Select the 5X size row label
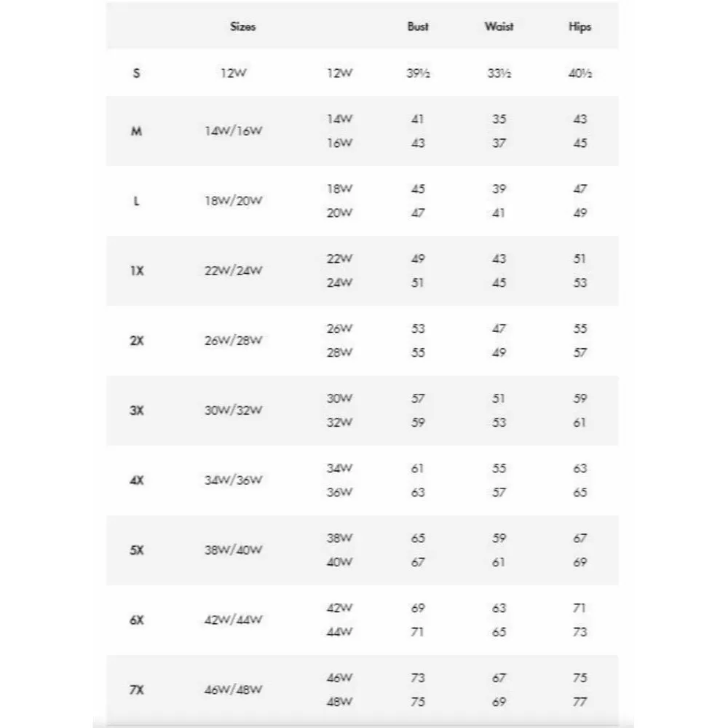This screenshot has width=728, height=728. point(136,550)
